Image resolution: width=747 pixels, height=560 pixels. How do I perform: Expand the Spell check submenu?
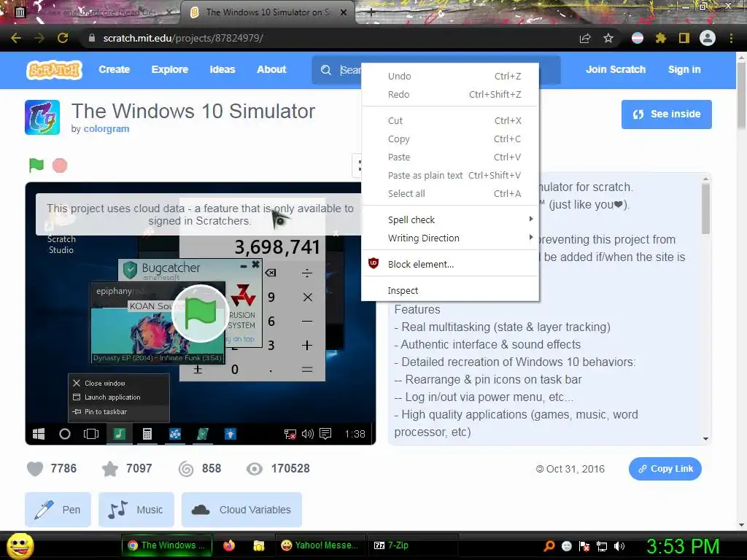pyautogui.click(x=450, y=219)
